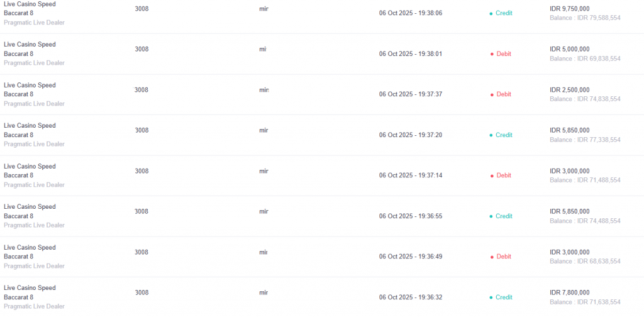
Task: Click the date 06 Oct 2025 - 19:37:14
Action: pos(410,175)
